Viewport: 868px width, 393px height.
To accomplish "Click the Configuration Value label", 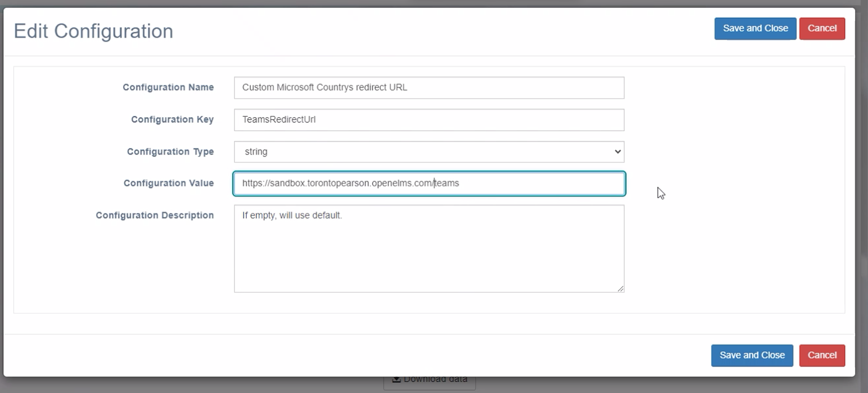I will pyautogui.click(x=169, y=183).
